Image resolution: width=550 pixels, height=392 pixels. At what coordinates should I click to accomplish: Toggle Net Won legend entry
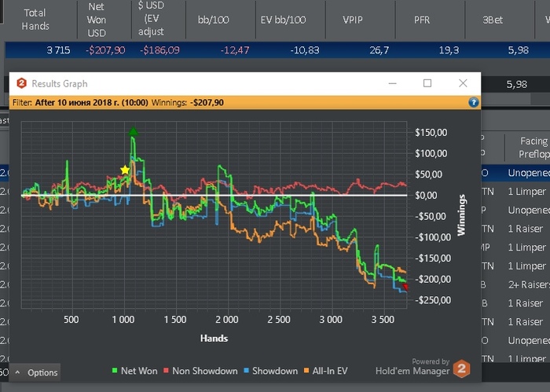(134, 371)
